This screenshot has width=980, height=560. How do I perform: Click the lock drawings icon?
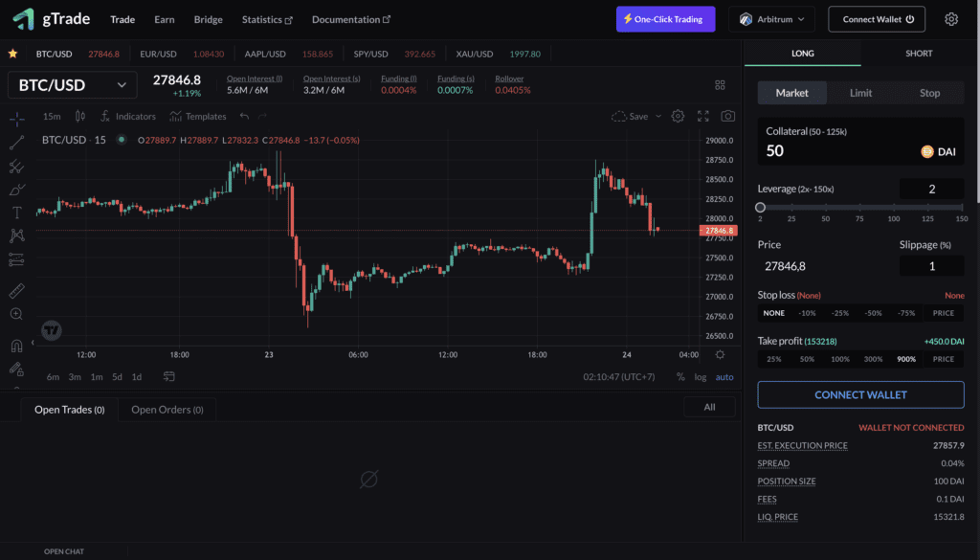(x=17, y=369)
